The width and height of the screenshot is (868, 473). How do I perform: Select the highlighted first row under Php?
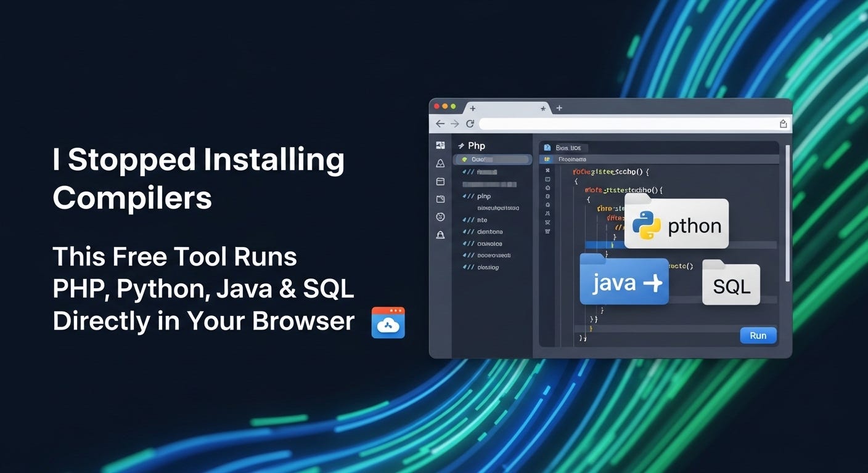pos(492,160)
